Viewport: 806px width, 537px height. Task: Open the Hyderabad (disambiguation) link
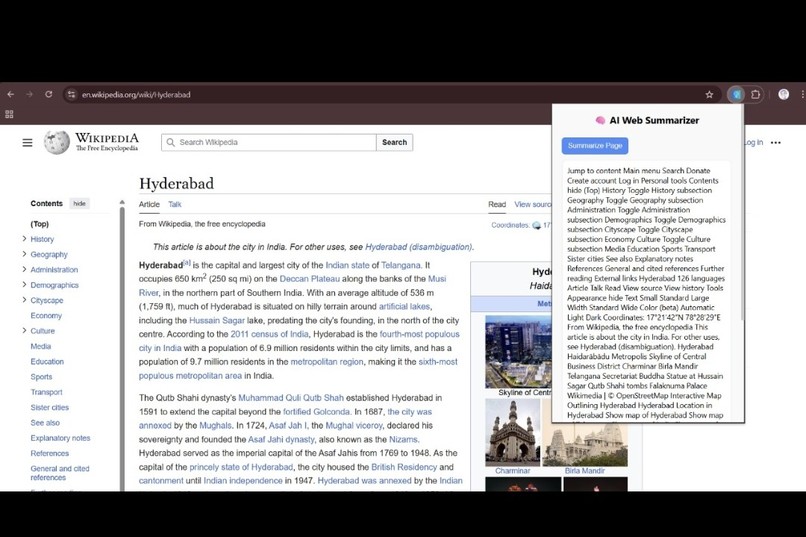(x=418, y=247)
